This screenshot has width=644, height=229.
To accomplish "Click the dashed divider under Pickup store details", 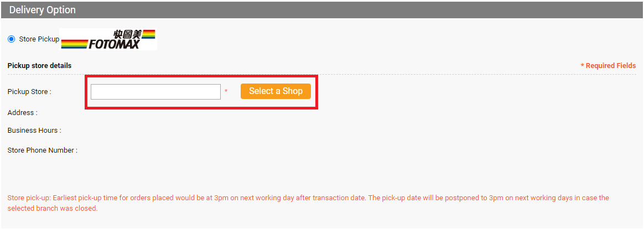I will pos(322,74).
